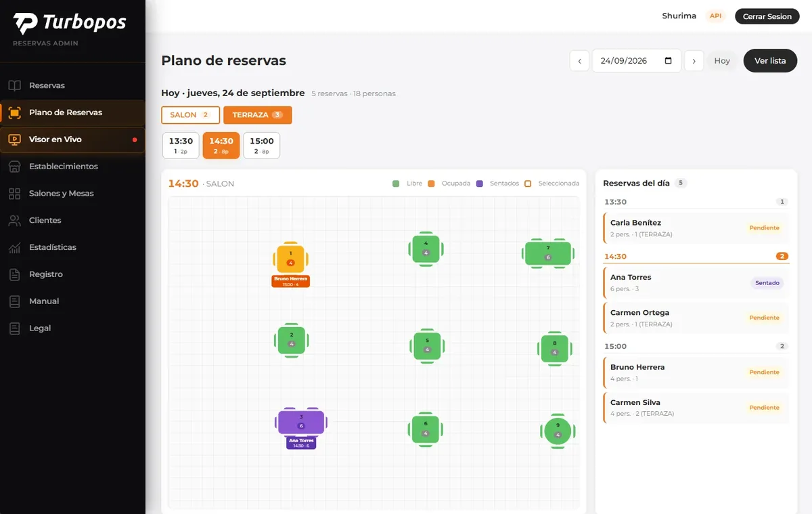Viewport: 812px width, 514px height.
Task: Open Carmen Silva reservation card
Action: (x=696, y=408)
